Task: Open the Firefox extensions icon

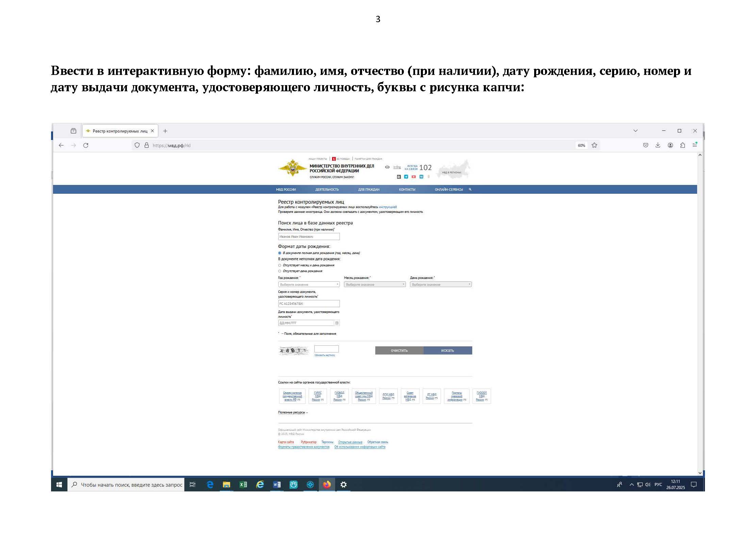Action: [683, 145]
